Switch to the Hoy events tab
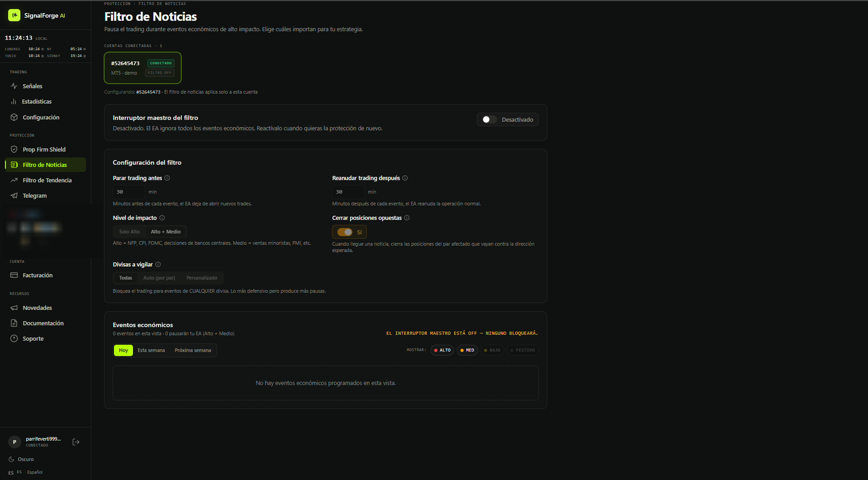 click(x=123, y=350)
